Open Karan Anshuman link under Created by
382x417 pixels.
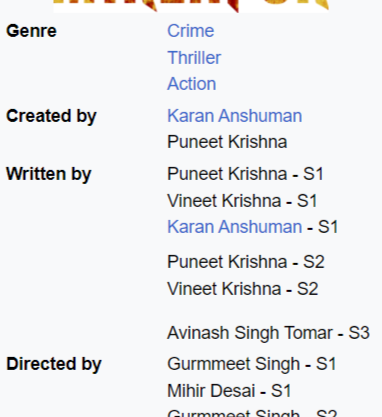tap(235, 116)
